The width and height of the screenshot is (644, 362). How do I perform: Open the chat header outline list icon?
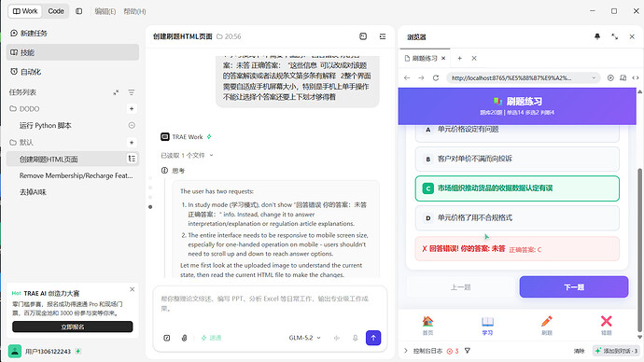coord(383,36)
